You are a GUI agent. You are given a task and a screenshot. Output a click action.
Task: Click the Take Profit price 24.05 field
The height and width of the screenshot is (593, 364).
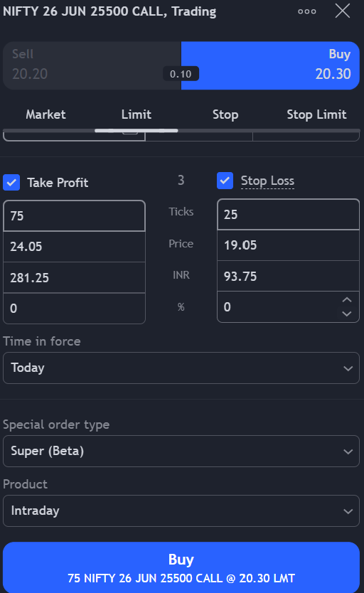[74, 247]
